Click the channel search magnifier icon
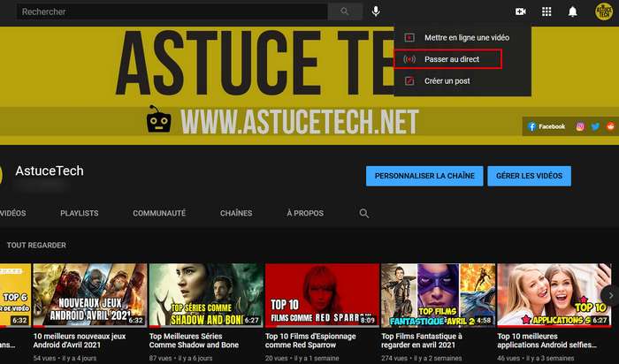Image resolution: width=619 pixels, height=364 pixels. pyautogui.click(x=364, y=213)
